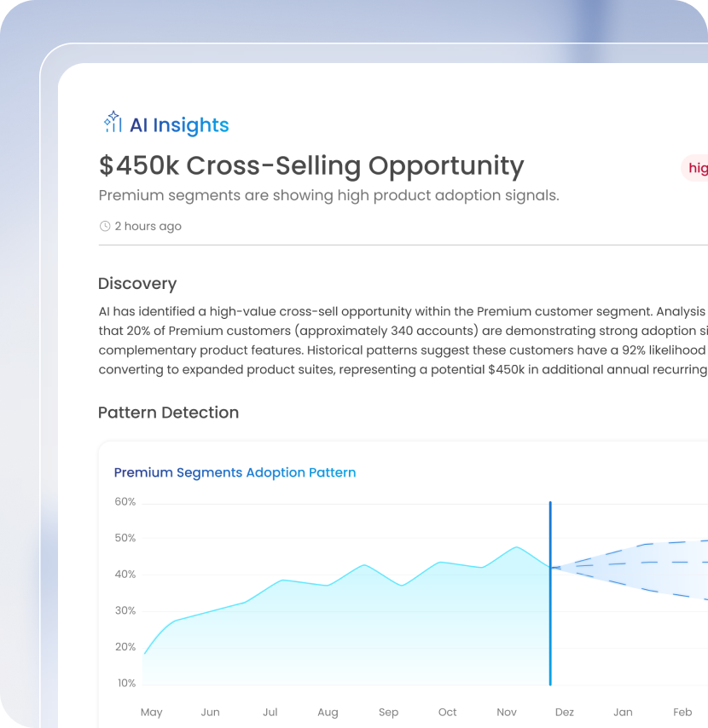The height and width of the screenshot is (728, 708).
Task: Click the vertical forecast divider line in chart
Action: [x=550, y=593]
